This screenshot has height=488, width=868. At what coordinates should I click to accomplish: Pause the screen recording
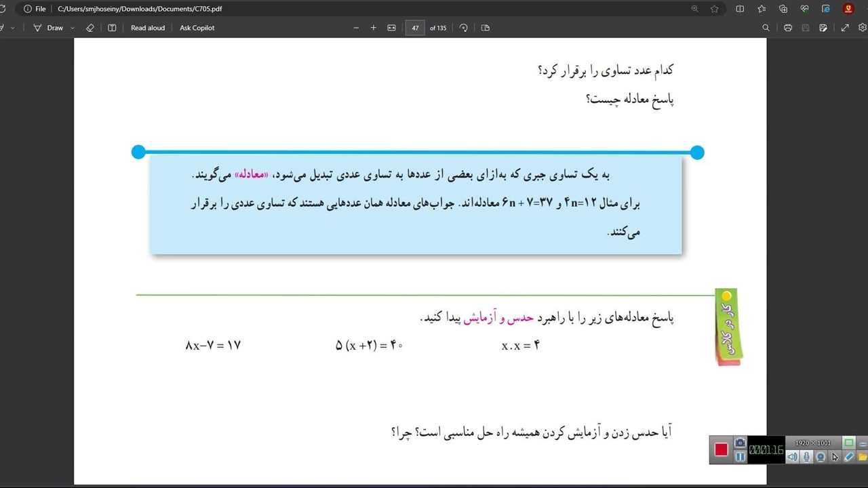[x=740, y=457]
